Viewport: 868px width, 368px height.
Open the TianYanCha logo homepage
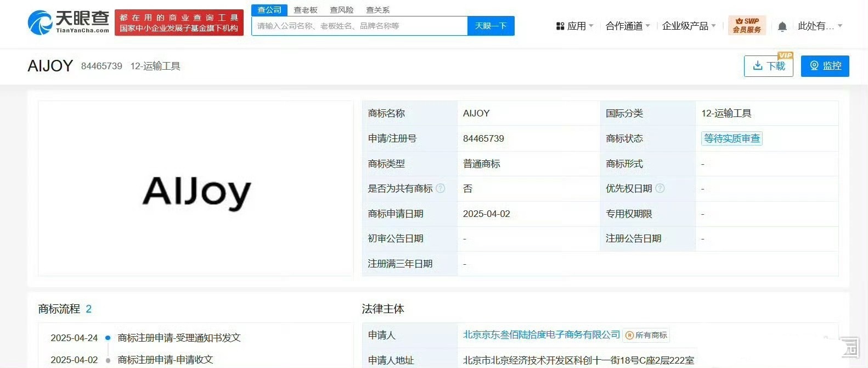pyautogui.click(x=69, y=22)
